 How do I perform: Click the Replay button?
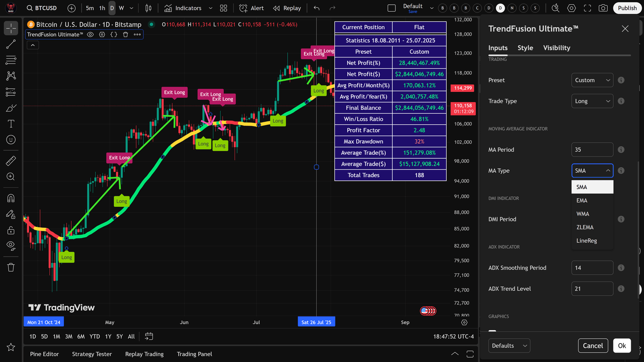(x=287, y=8)
